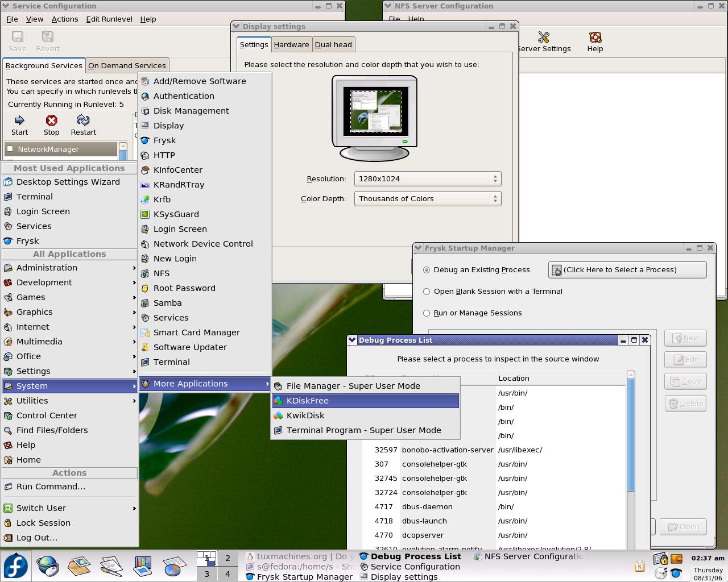Switch to Dual head tab

click(x=333, y=44)
